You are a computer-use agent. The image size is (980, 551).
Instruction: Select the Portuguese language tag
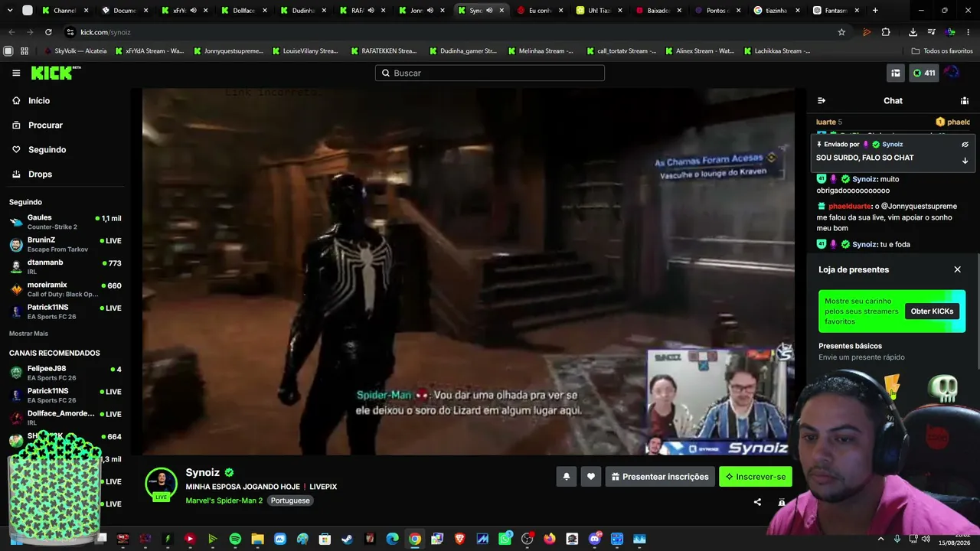click(x=290, y=500)
